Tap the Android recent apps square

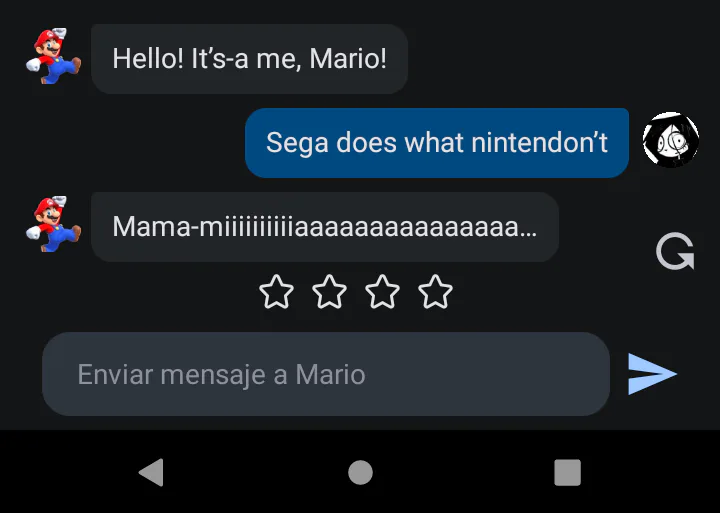[568, 472]
